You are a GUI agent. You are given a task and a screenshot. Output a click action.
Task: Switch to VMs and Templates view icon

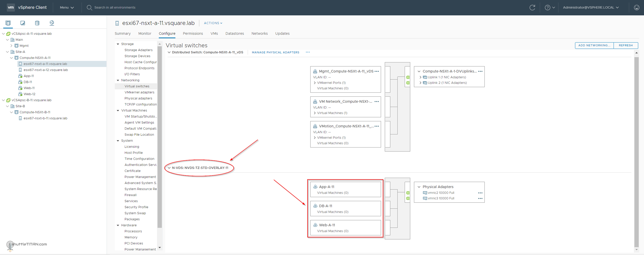pos(23,23)
